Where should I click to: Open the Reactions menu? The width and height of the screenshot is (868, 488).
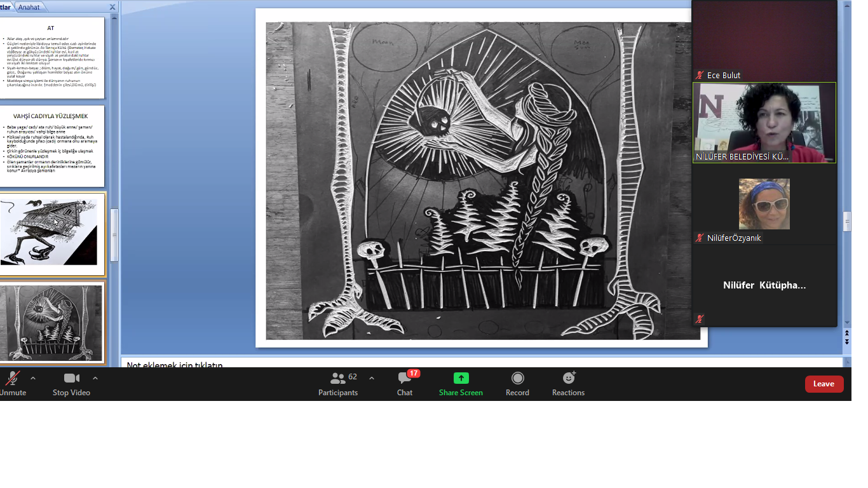[x=568, y=384]
